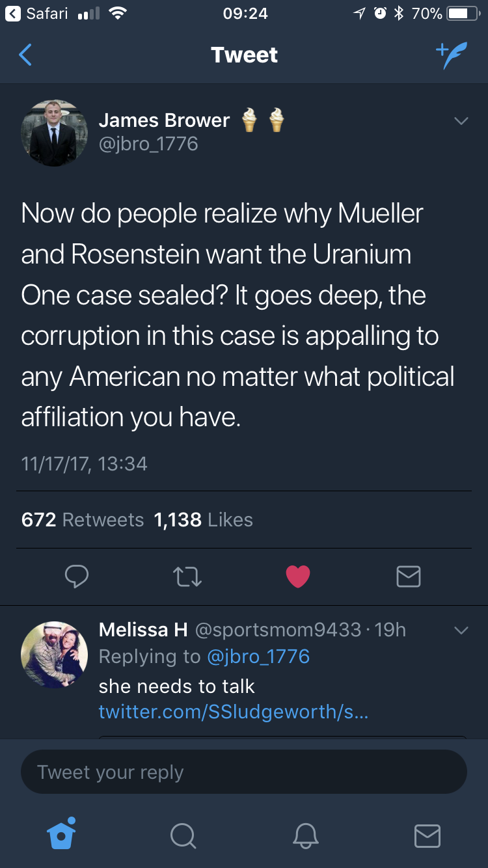Reply to James Brower's tweet
Screen dimensions: 488x868
pos(77,576)
